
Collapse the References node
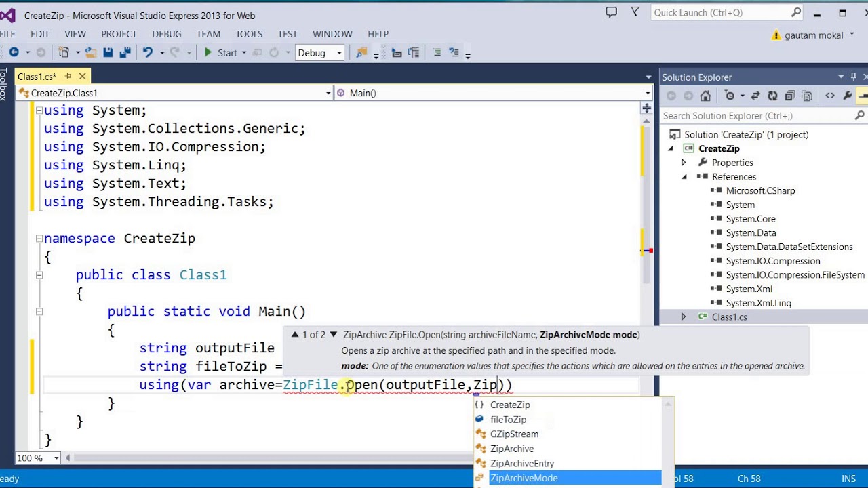[684, 177]
